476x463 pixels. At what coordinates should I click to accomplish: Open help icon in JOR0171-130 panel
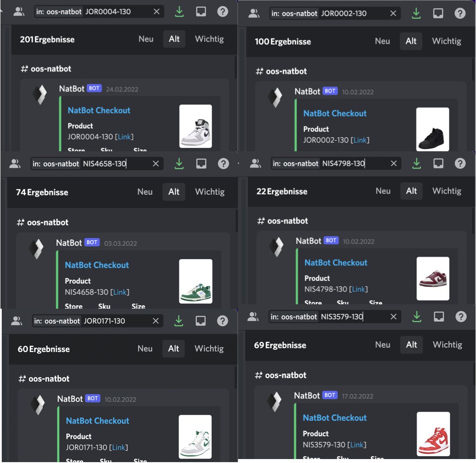223,321
